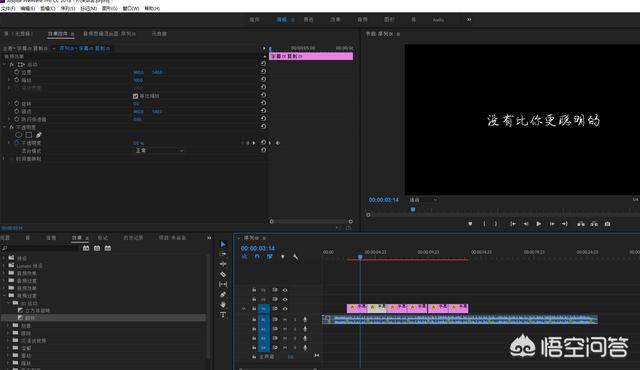
Task: Uncheck the 等比缩放 checkbox
Action: [136, 96]
